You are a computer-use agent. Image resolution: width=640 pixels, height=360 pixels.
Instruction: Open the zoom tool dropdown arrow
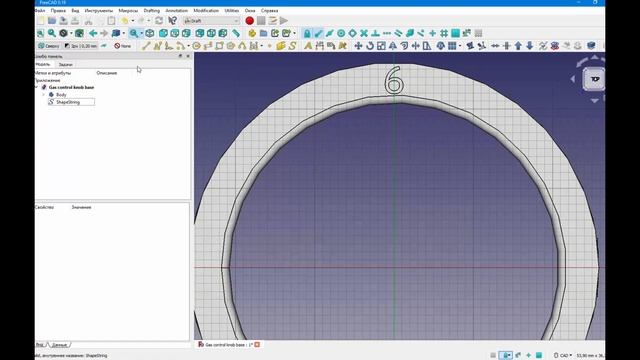[x=141, y=33]
